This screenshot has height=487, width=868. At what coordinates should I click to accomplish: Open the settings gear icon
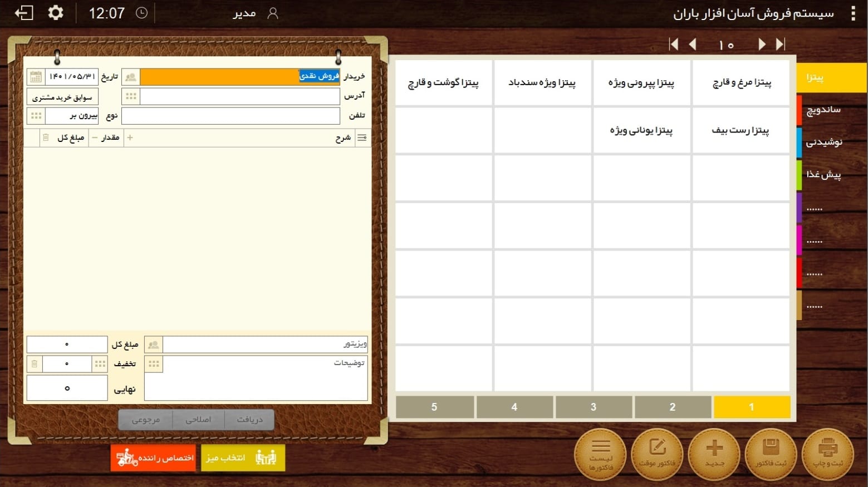point(56,13)
